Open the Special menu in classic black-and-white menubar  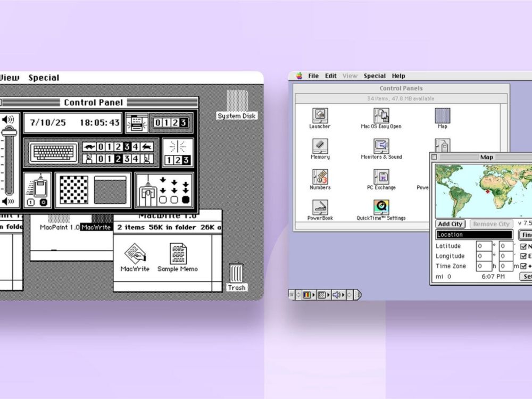click(x=44, y=78)
